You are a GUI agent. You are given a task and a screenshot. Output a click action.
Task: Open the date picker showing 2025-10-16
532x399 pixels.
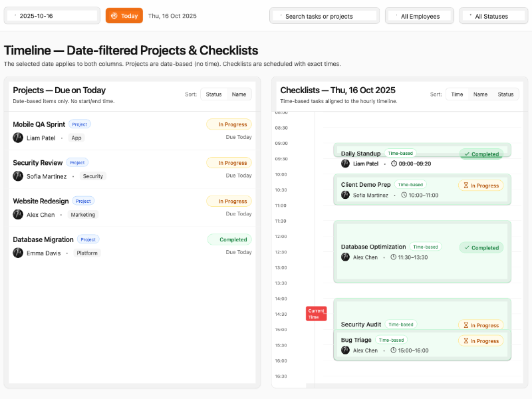[52, 16]
